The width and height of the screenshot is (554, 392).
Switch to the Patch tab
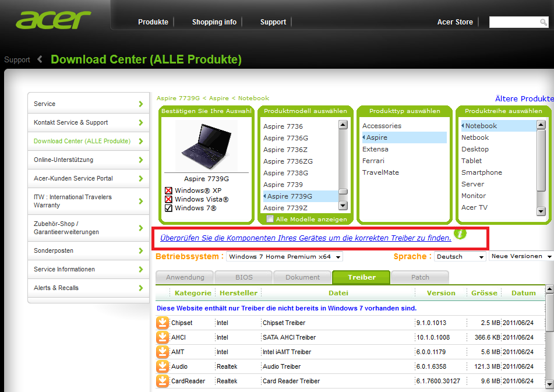point(420,277)
